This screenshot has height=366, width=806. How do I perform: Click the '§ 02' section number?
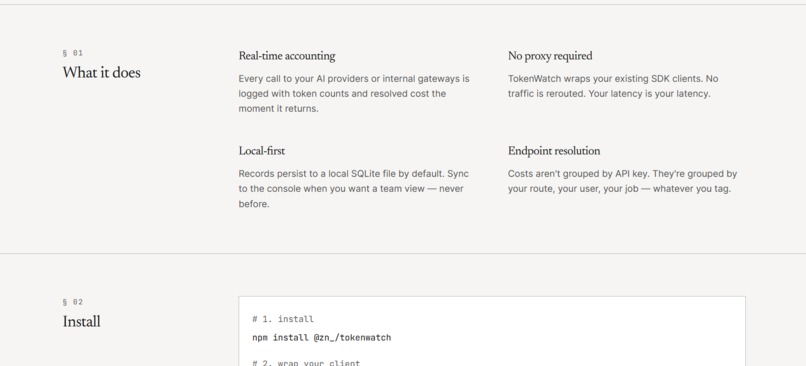tap(72, 302)
